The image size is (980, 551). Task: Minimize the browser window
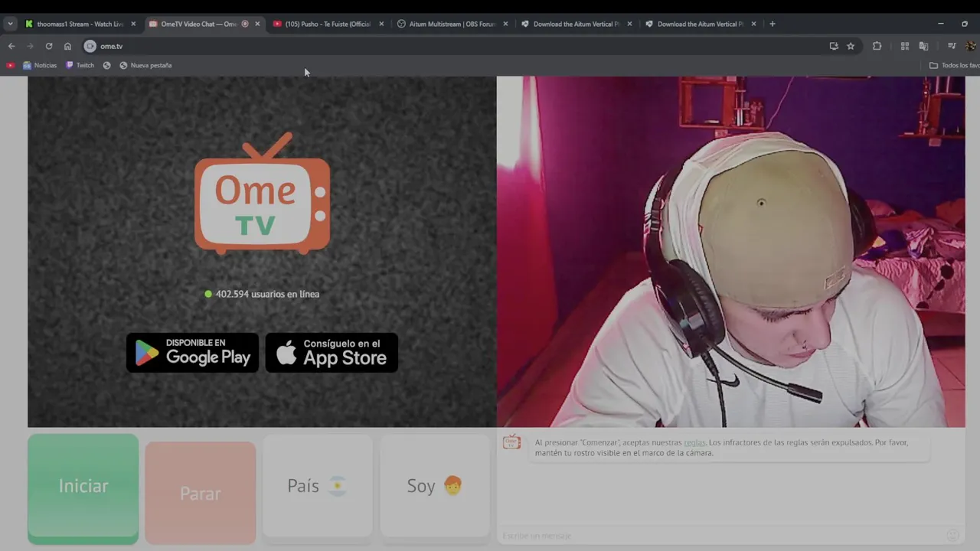pyautogui.click(x=940, y=24)
